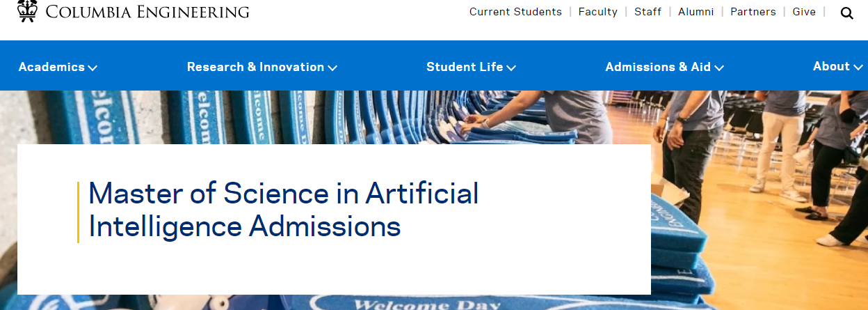This screenshot has height=310, width=868.
Task: Open the Faculty link
Action: point(598,12)
